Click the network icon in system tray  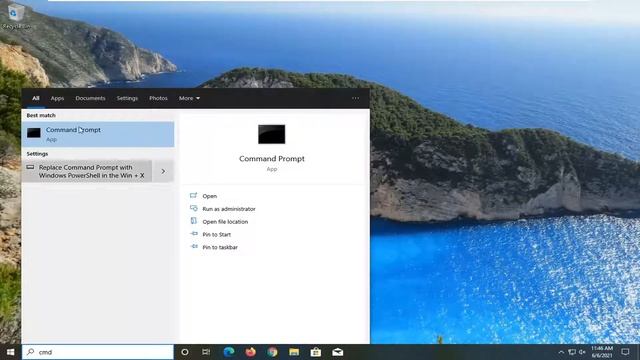tap(572, 352)
